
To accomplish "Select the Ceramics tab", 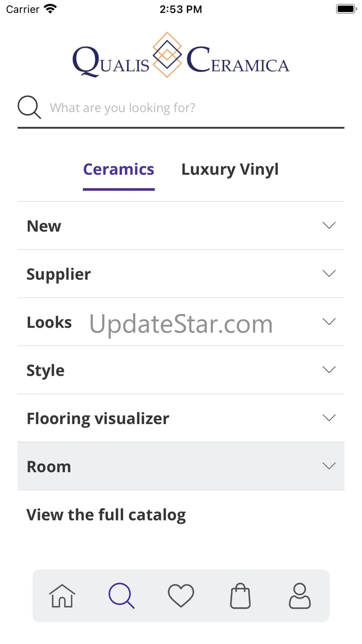I will (118, 169).
